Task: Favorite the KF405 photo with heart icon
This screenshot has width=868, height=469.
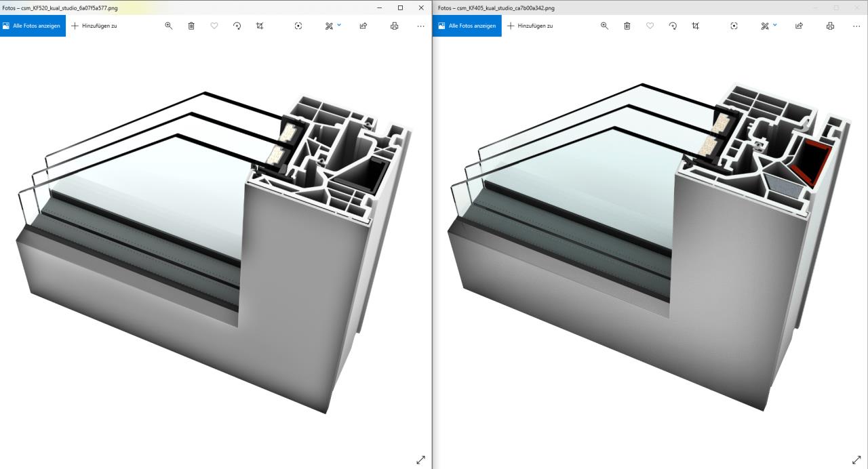Action: 650,26
